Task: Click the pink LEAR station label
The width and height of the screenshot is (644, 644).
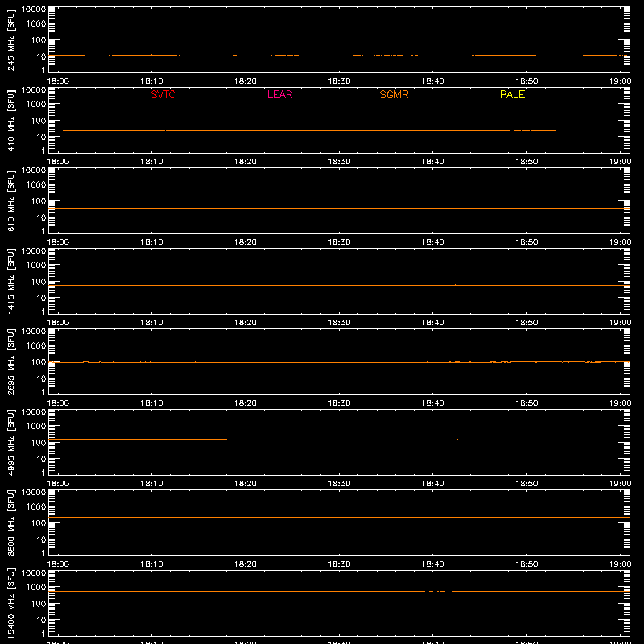Action: (279, 94)
